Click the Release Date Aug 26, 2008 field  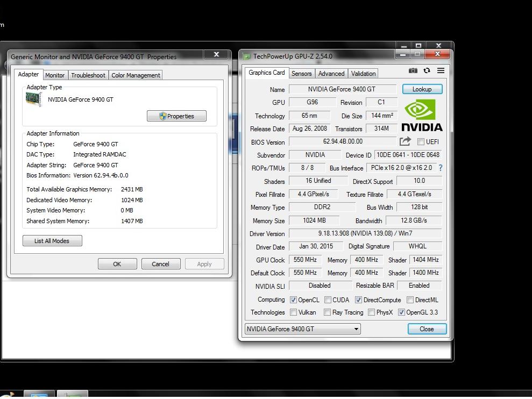click(309, 129)
